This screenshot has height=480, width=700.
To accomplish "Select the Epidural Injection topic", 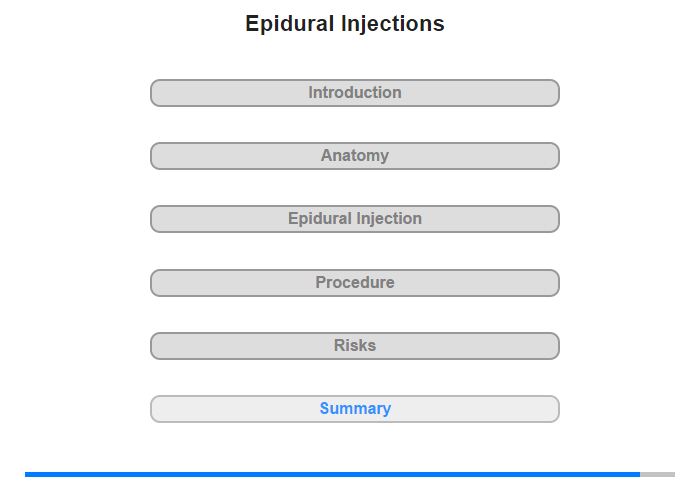I will (355, 219).
